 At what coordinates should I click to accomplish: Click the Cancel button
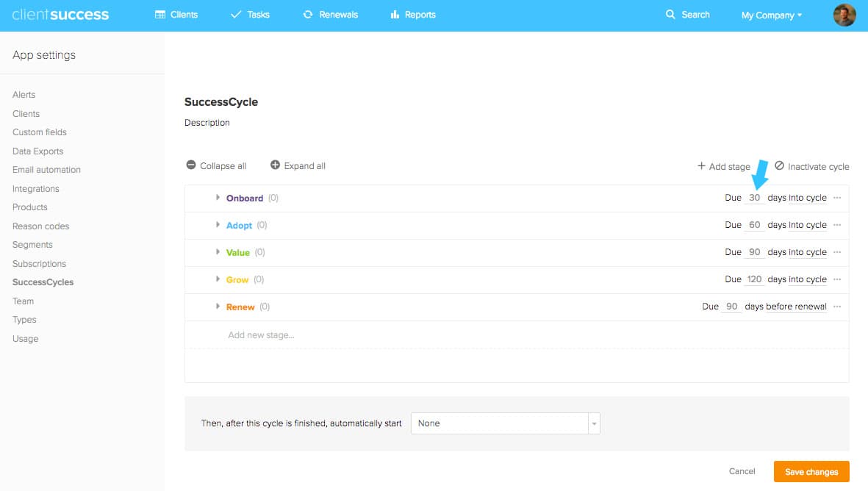742,471
